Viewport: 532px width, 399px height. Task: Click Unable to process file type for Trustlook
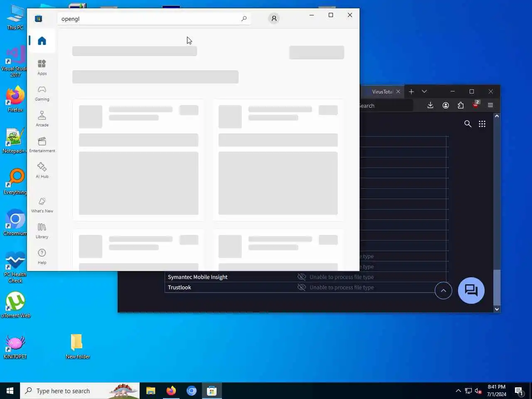point(342,287)
